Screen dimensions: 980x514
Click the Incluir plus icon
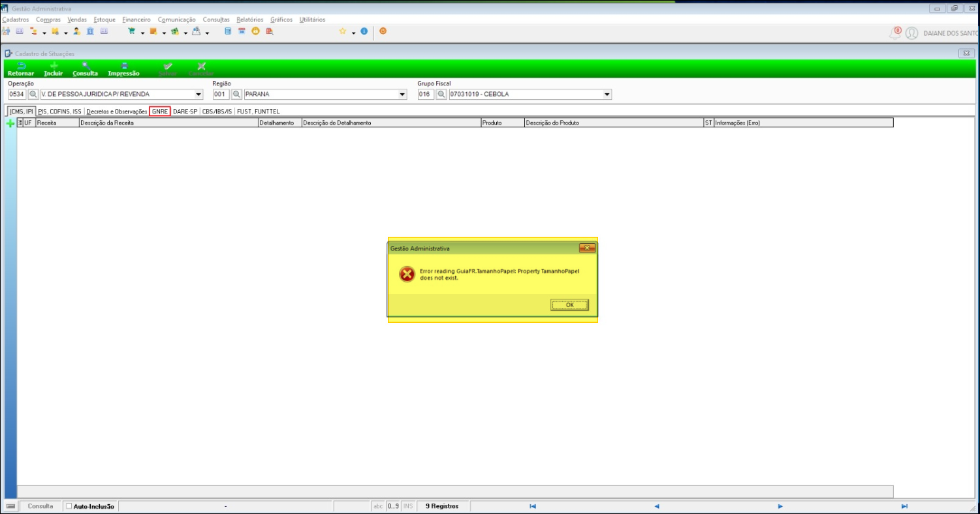coord(54,67)
